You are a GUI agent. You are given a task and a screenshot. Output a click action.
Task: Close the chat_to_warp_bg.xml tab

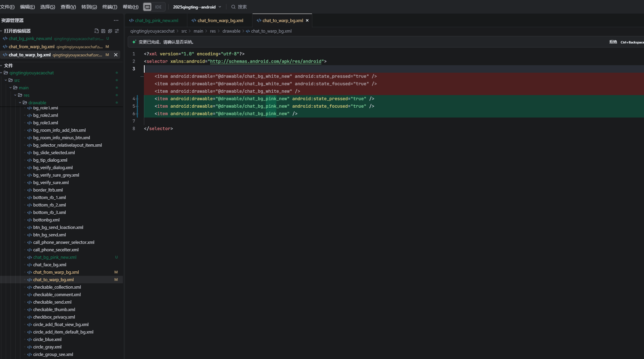(307, 20)
